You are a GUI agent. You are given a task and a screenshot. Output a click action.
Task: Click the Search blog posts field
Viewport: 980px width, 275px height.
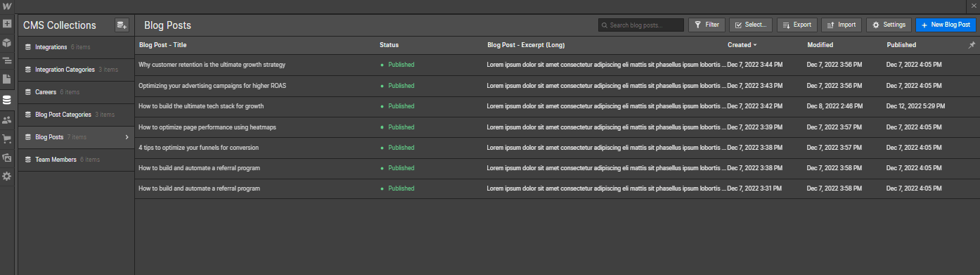[641, 25]
